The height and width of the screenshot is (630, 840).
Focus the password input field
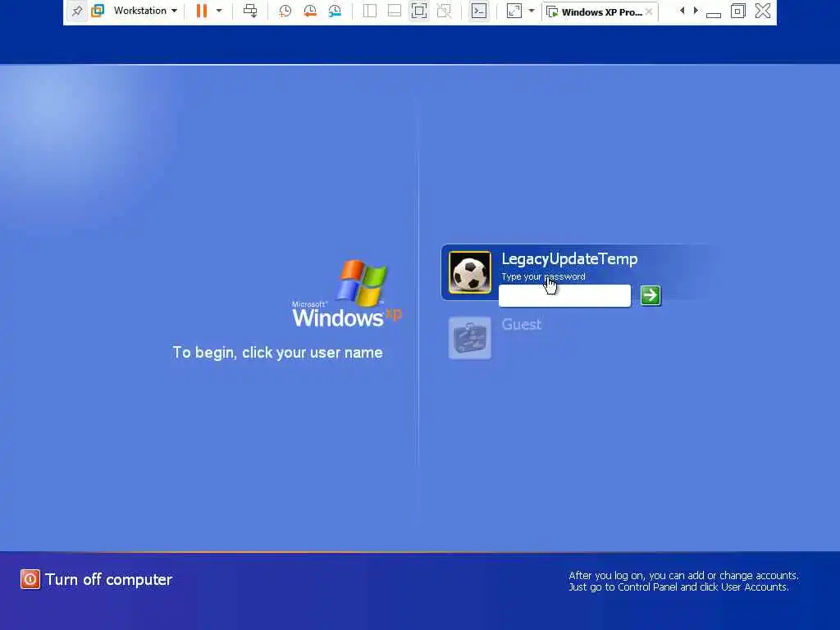pyautogui.click(x=564, y=295)
